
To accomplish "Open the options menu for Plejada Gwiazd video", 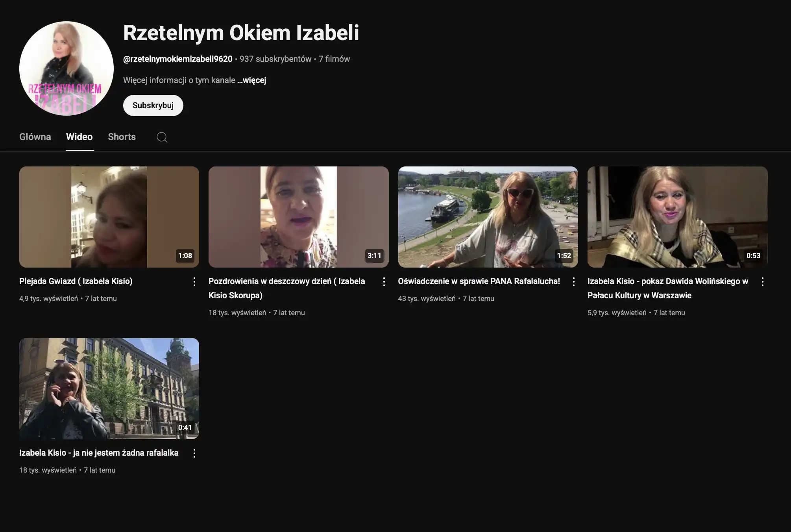I will (194, 281).
